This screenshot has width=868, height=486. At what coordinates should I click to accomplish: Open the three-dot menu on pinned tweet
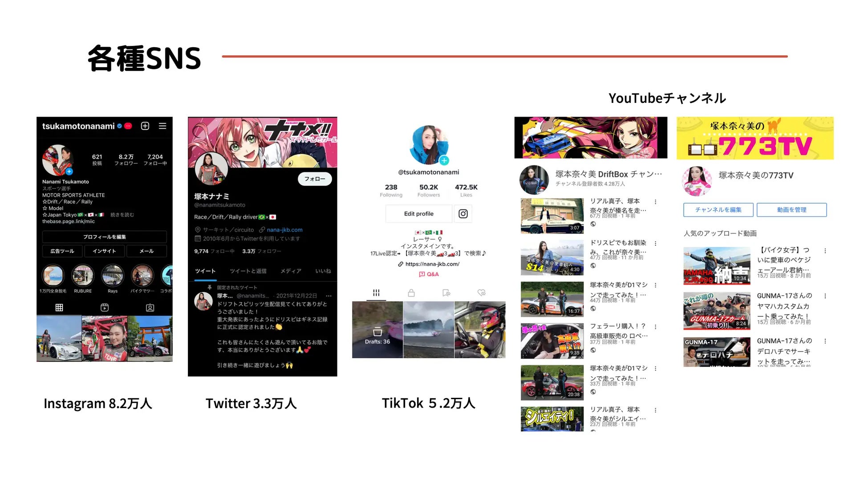pos(329,296)
